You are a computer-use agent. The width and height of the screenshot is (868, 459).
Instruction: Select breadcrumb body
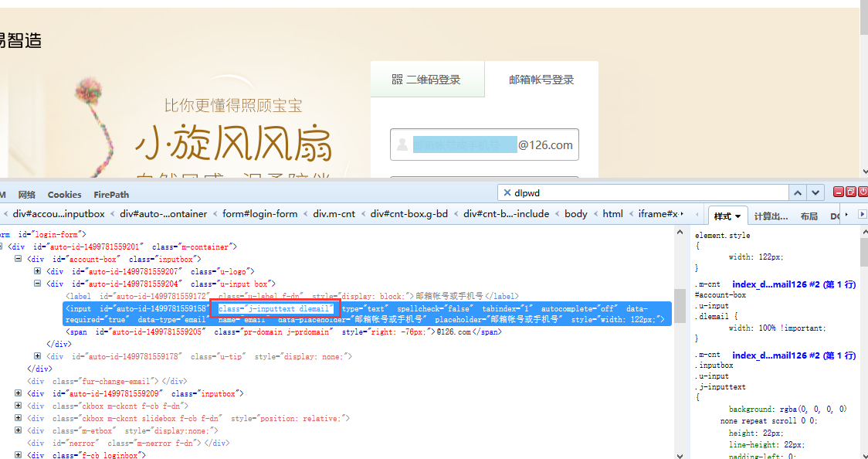[x=576, y=214]
